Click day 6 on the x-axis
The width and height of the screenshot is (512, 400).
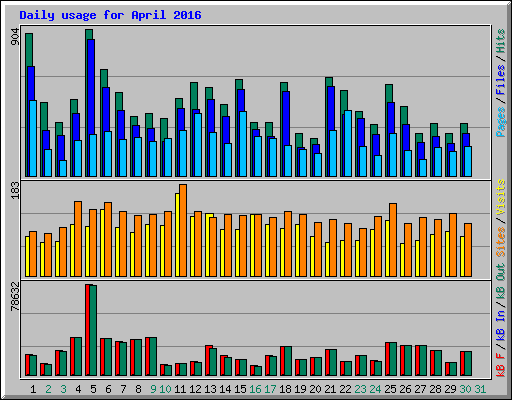click(x=108, y=389)
